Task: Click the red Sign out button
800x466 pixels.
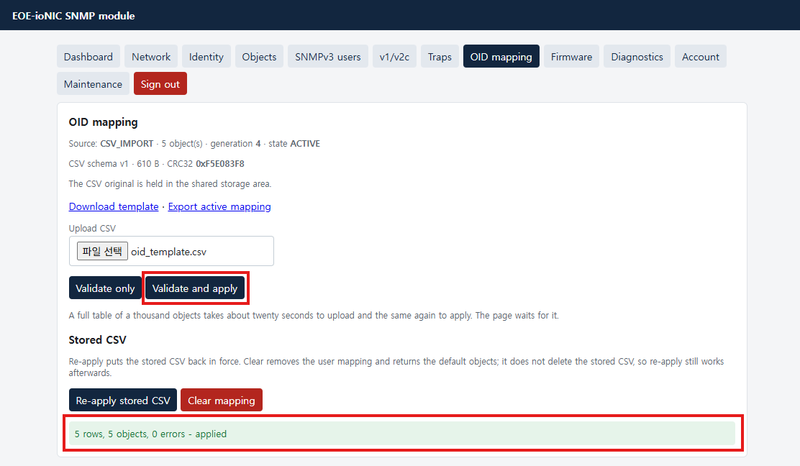Action: (x=160, y=84)
